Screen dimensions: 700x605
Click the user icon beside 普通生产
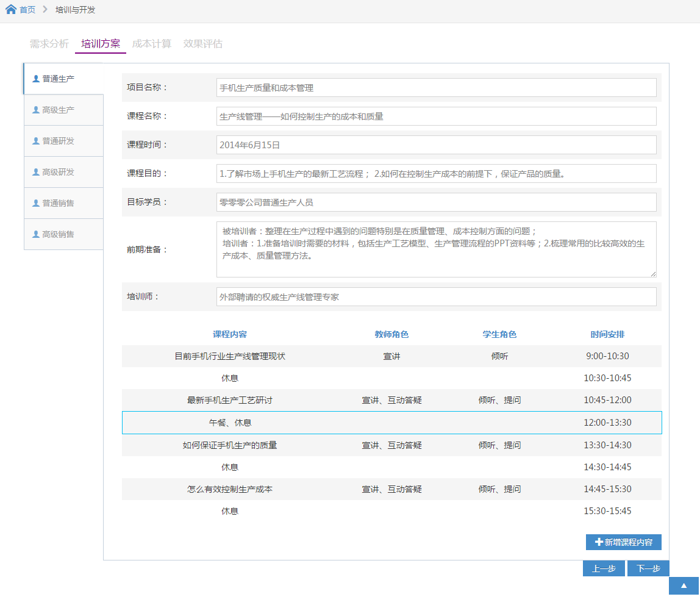click(36, 79)
